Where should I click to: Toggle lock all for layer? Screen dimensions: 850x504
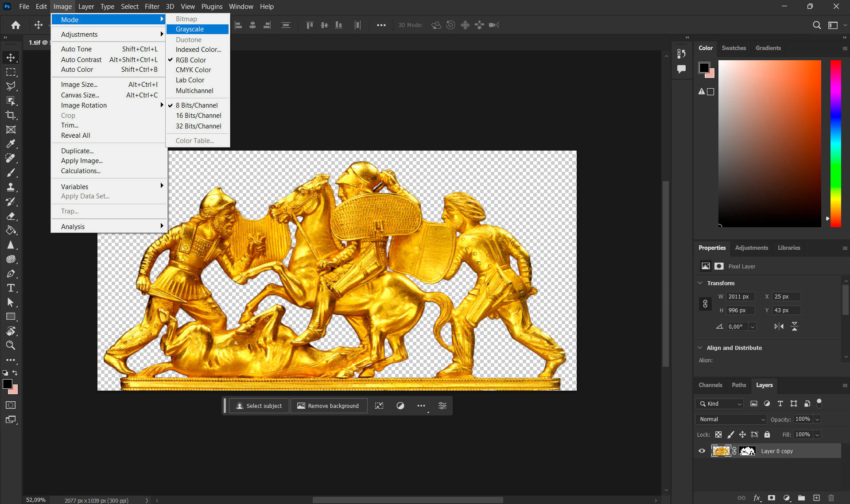pos(767,434)
